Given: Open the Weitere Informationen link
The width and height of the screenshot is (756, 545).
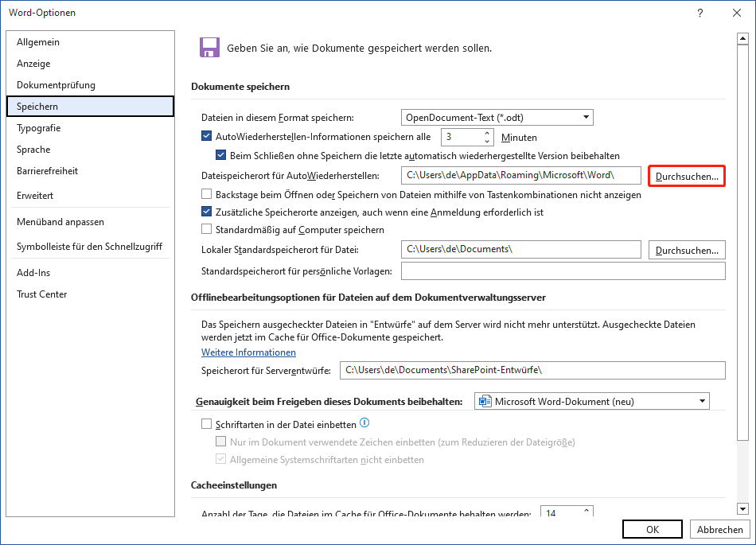Looking at the screenshot, I should coord(248,352).
